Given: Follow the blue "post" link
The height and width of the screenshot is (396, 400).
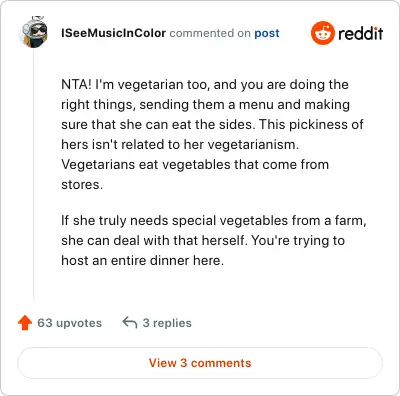Looking at the screenshot, I should (267, 33).
